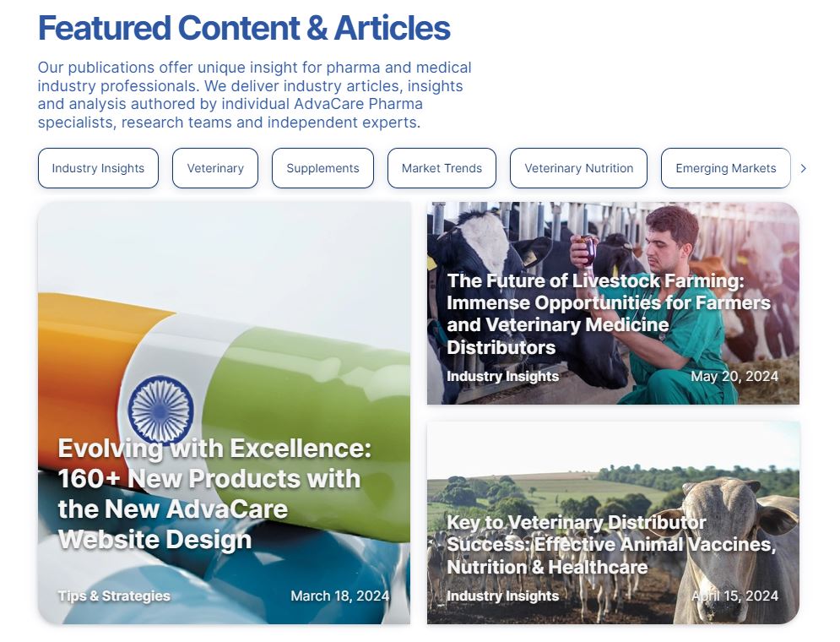Choose the Market Trends filter chip
Image resolution: width=840 pixels, height=642 pixels.
click(442, 168)
